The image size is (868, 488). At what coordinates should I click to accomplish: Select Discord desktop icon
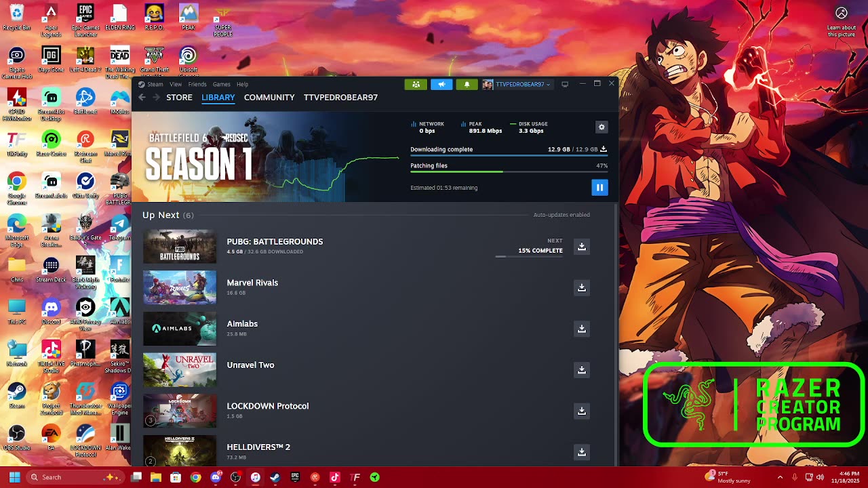tap(51, 311)
